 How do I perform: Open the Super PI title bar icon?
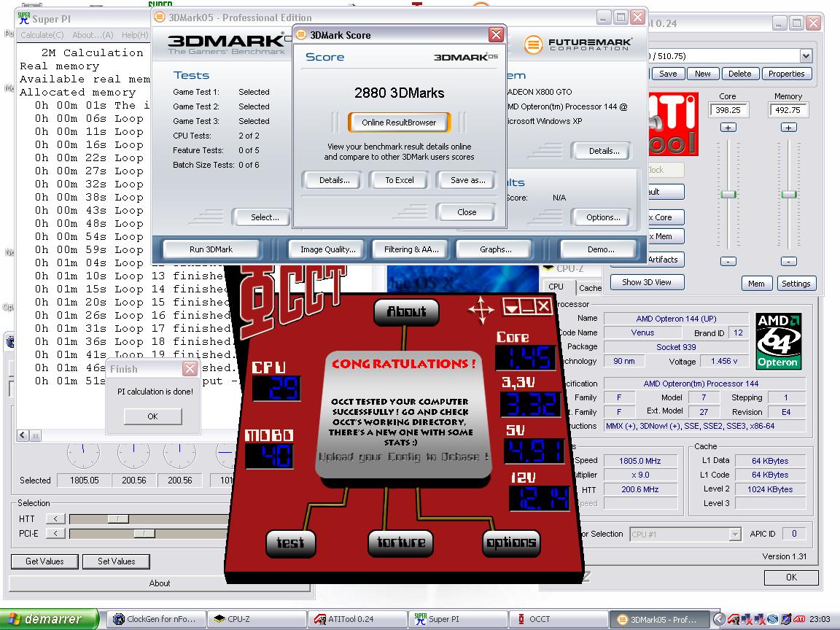point(24,18)
